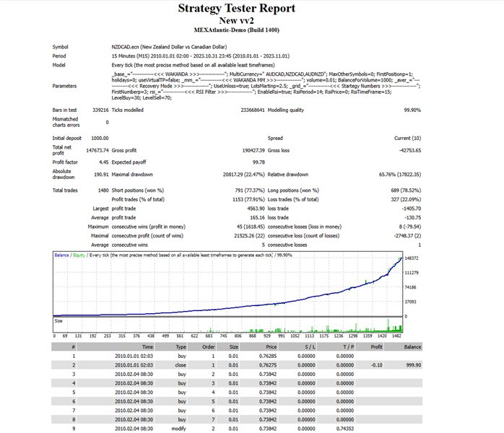Select the -0.10 profit in row 2
The width and height of the screenshot is (504, 433).
point(377,365)
